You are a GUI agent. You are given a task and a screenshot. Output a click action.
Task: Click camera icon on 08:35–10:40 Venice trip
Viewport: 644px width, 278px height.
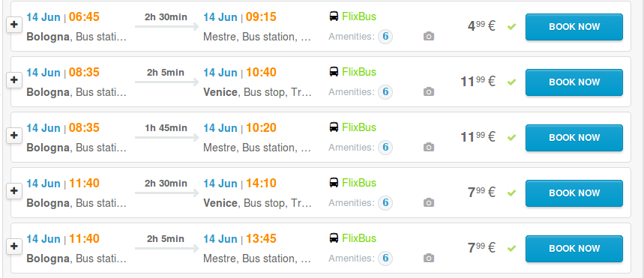click(428, 92)
